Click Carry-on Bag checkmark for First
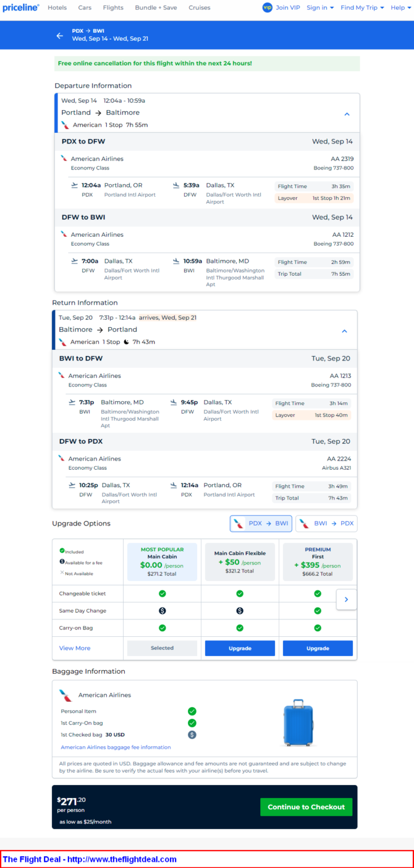 318,628
